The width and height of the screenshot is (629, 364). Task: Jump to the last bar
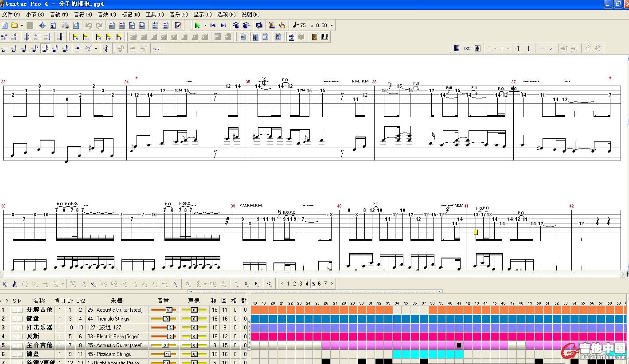point(223,25)
